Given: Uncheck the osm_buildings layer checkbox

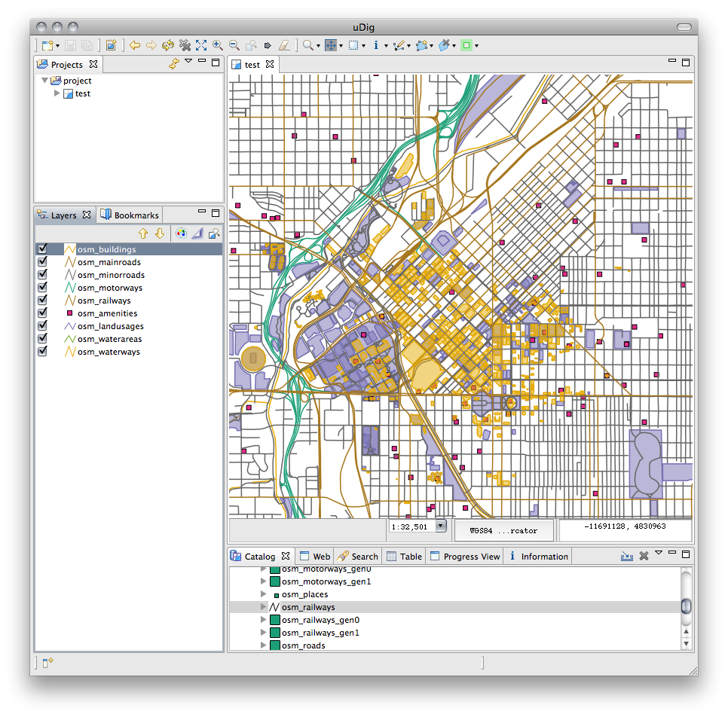Looking at the screenshot, I should click(x=43, y=249).
